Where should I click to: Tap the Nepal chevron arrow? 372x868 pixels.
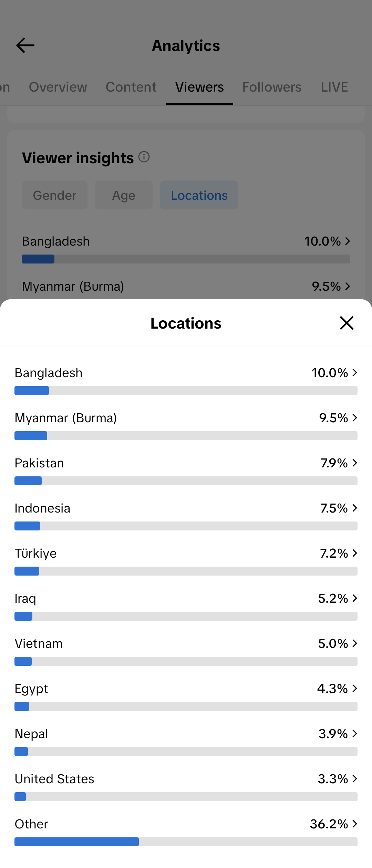click(355, 734)
